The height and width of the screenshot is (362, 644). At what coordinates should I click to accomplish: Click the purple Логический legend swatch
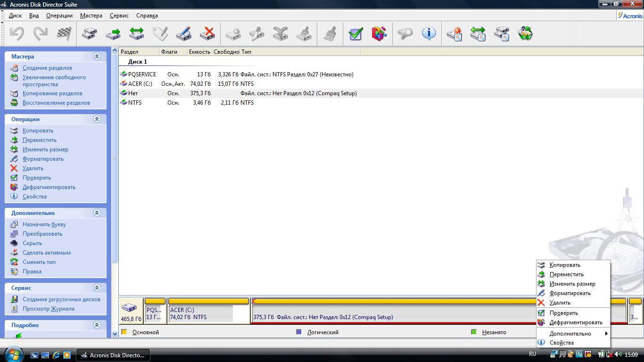point(298,332)
